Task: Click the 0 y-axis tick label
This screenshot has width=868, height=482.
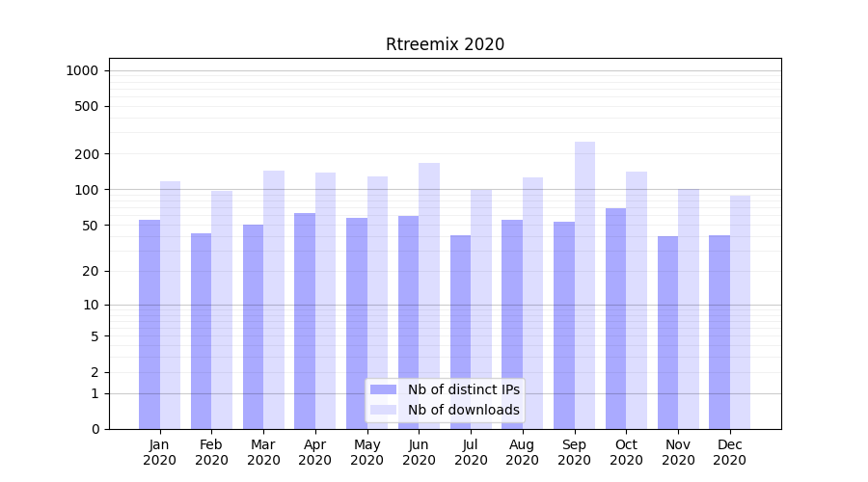Action: pos(95,429)
